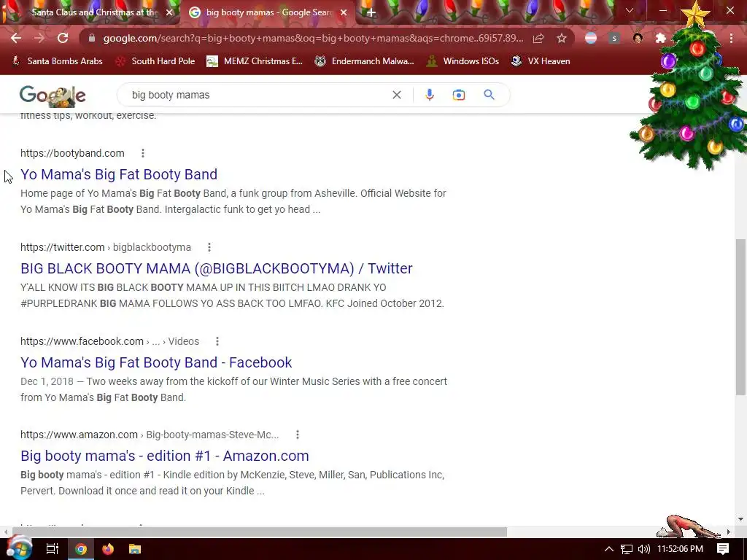747x560 pixels.
Task: Click the facebook.com Videos breadcrumb URL
Action: point(109,341)
